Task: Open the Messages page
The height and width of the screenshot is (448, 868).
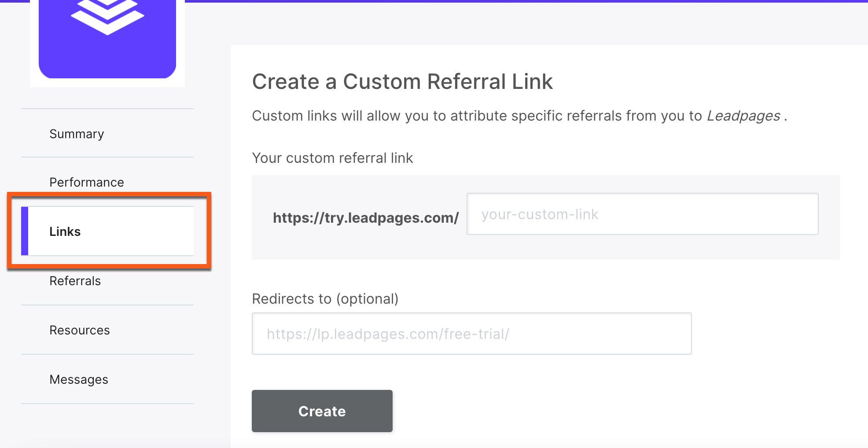Action: pyautogui.click(x=79, y=379)
